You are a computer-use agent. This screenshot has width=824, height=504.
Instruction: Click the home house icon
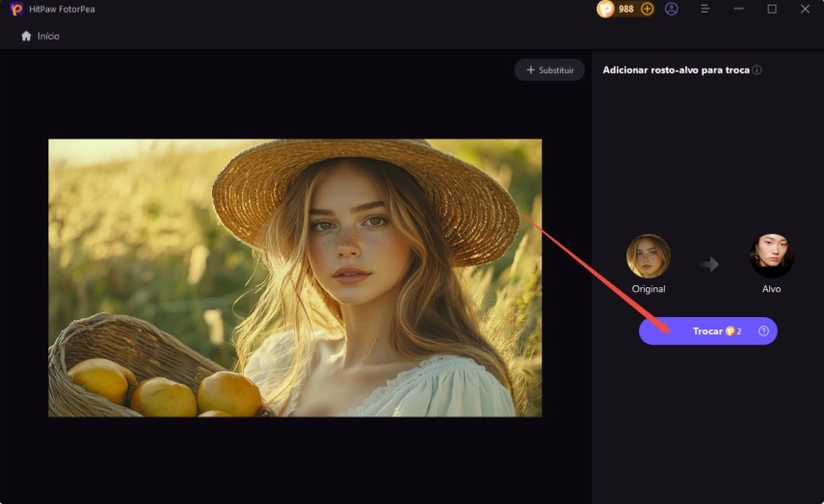[26, 36]
